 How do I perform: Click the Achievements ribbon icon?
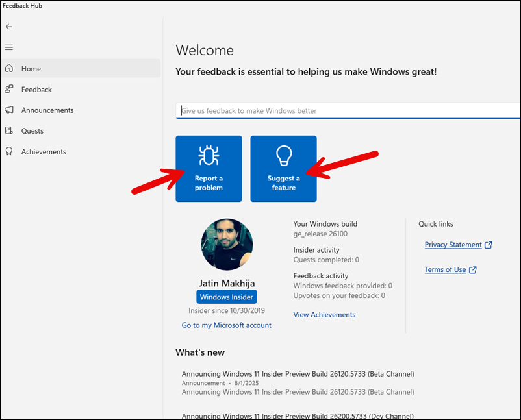pos(9,151)
